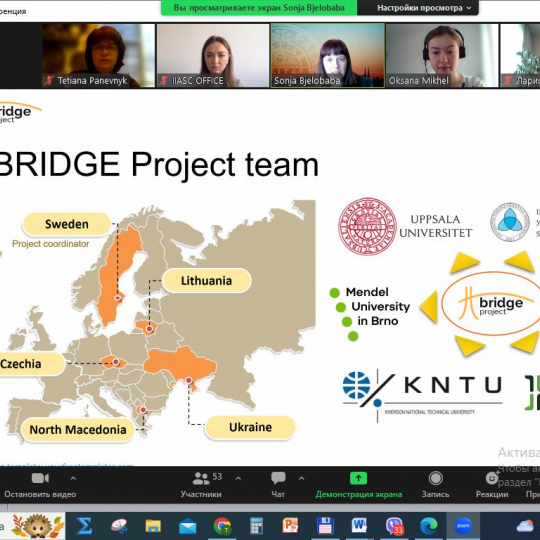
Task: Select the IIASC OFFICE video thumbnail
Action: point(213,55)
